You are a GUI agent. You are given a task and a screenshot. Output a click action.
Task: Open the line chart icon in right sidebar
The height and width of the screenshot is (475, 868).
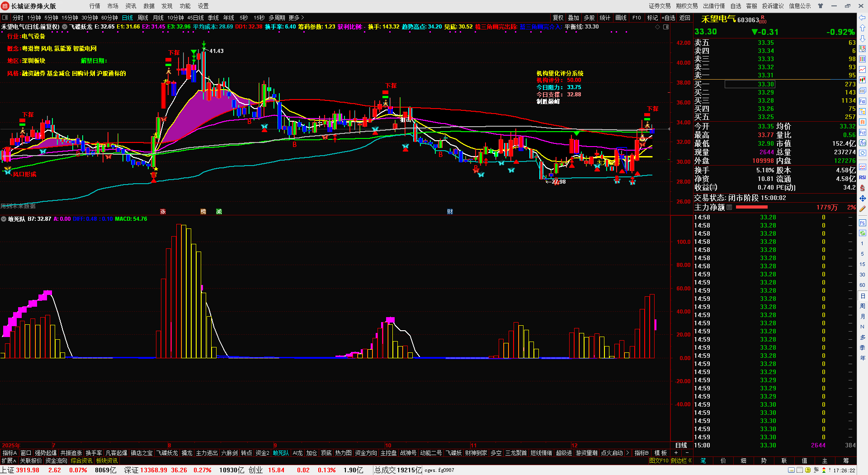click(x=863, y=70)
